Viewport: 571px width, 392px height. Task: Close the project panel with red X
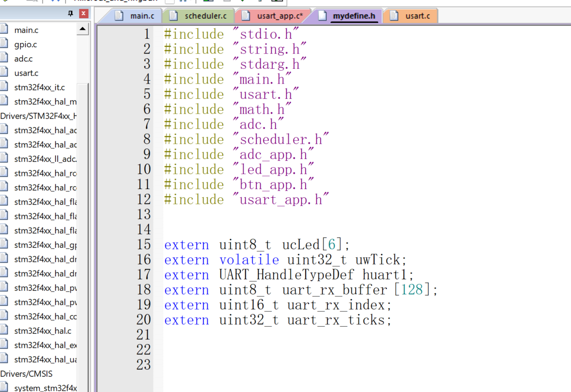click(84, 13)
